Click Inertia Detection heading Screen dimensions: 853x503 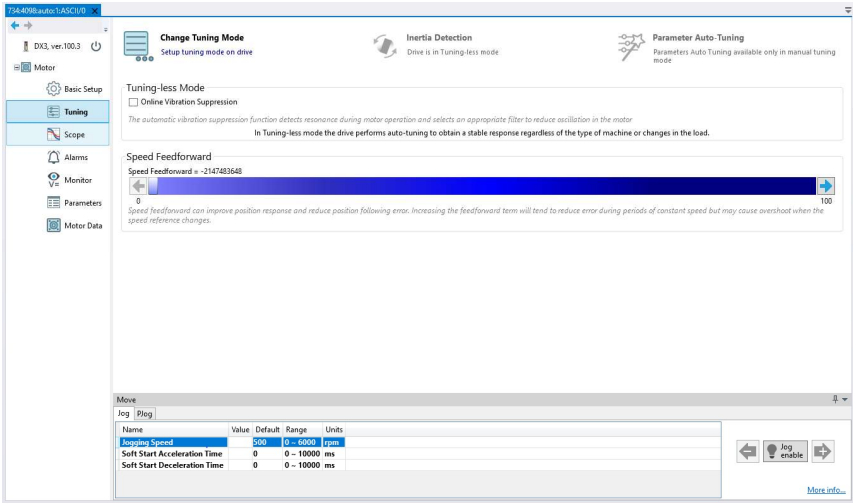(x=439, y=38)
